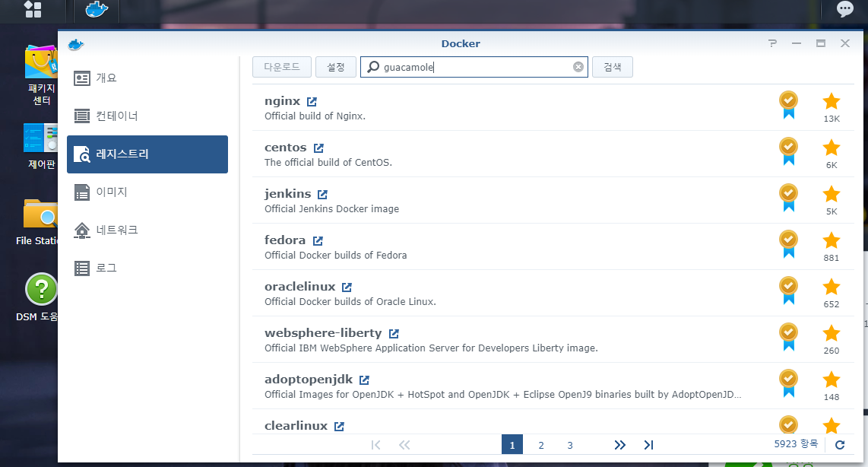Refresh the registry list
This screenshot has height=467, width=868.
click(x=840, y=445)
